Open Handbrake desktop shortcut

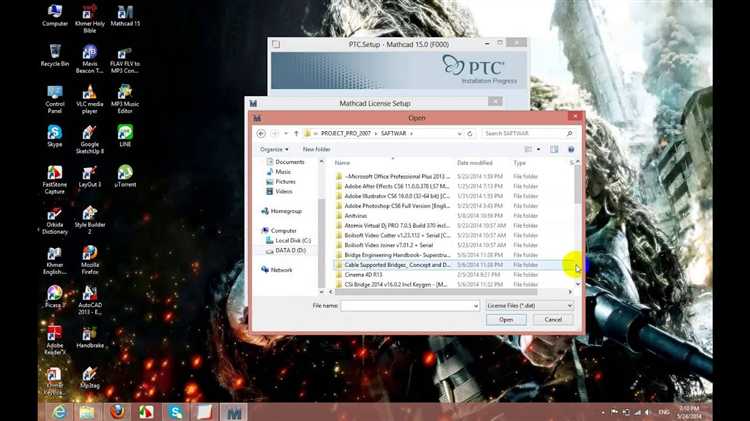click(89, 337)
